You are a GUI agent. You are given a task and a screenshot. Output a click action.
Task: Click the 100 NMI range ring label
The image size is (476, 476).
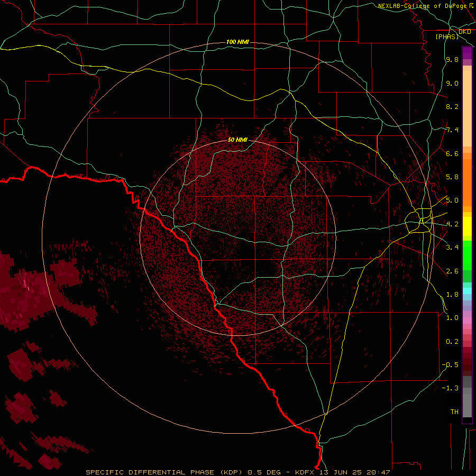[237, 42]
